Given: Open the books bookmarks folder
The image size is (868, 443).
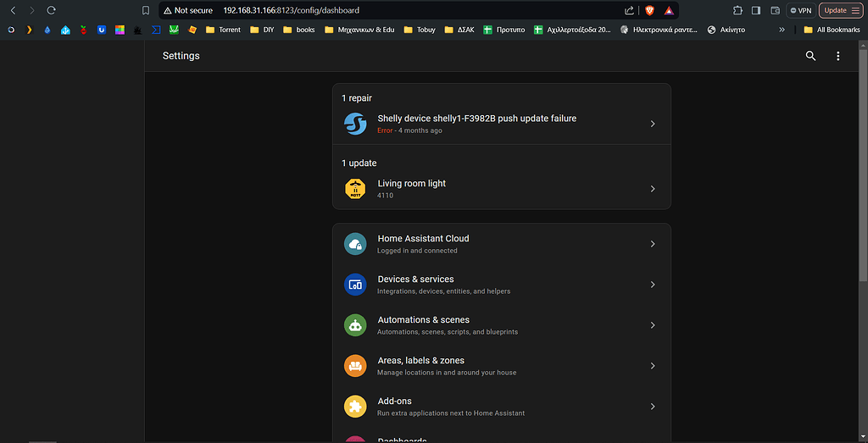Looking at the screenshot, I should [x=299, y=30].
